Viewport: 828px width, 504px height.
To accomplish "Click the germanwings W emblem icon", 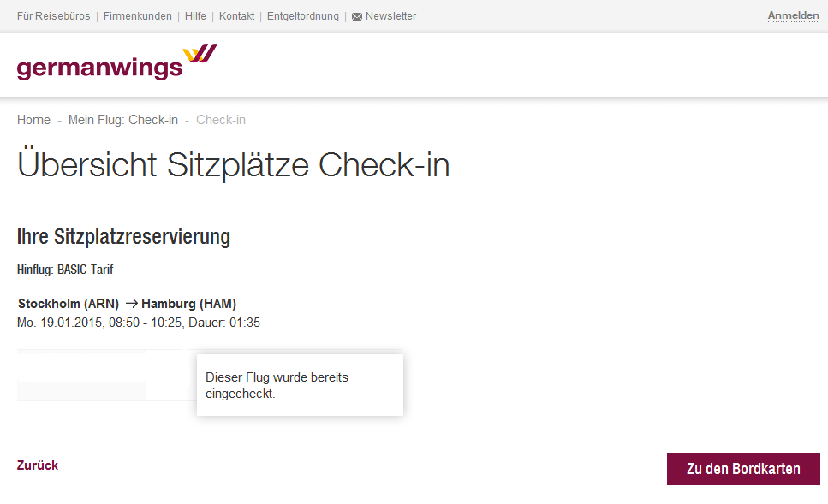I will click(x=200, y=55).
